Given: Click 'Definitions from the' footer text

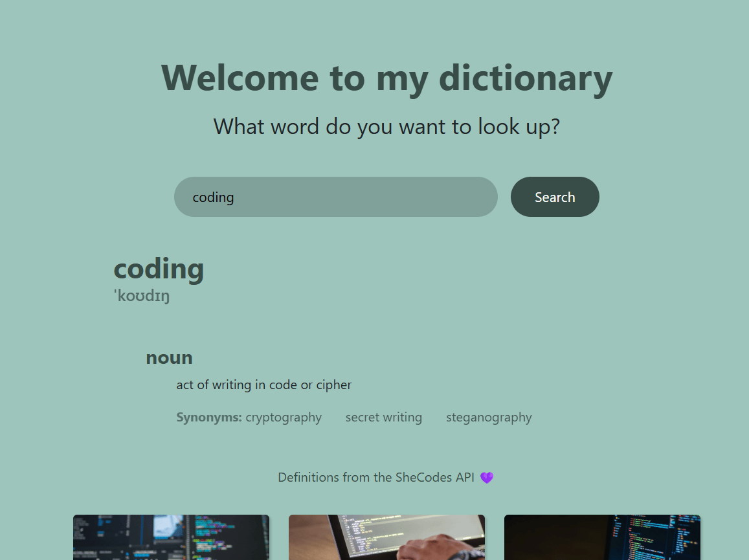Looking at the screenshot, I should [x=334, y=478].
